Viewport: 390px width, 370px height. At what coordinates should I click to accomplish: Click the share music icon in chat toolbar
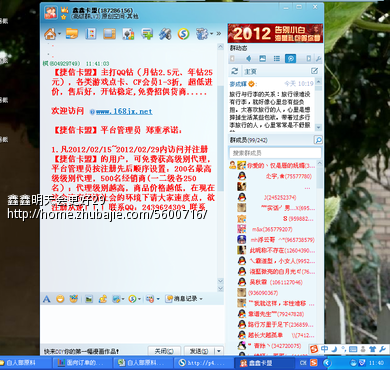pos(103,299)
